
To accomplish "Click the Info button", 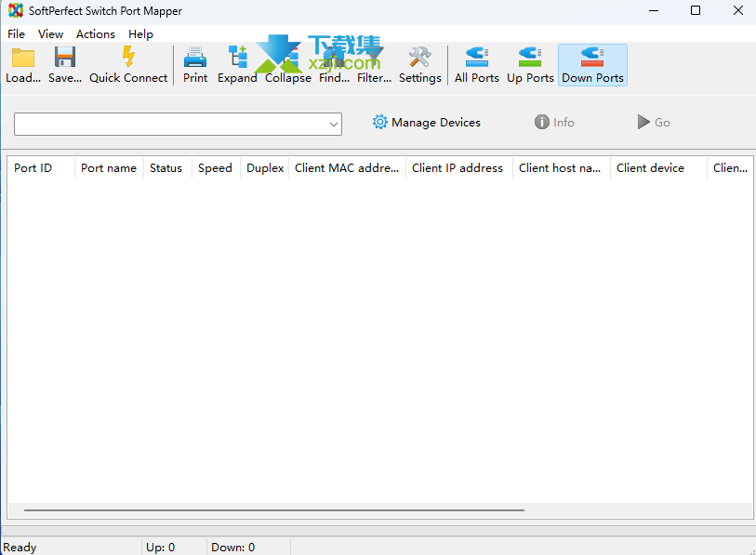I will click(x=554, y=123).
